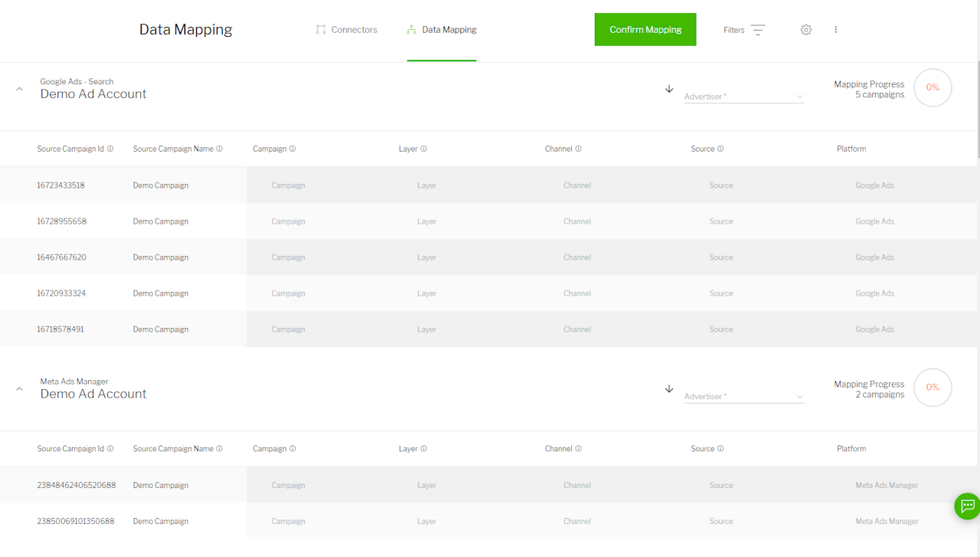The width and height of the screenshot is (980, 557).
Task: Open Advertiser dropdown for Google Ads account
Action: (x=743, y=97)
